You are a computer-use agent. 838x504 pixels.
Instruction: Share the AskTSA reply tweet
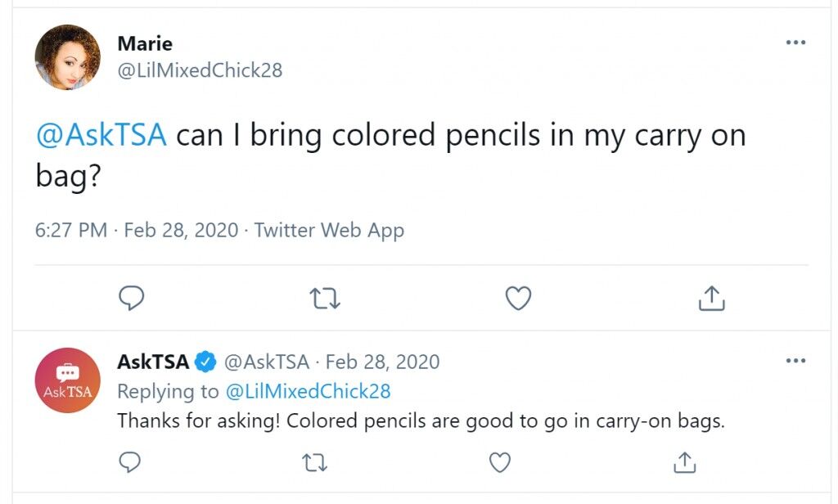click(685, 462)
